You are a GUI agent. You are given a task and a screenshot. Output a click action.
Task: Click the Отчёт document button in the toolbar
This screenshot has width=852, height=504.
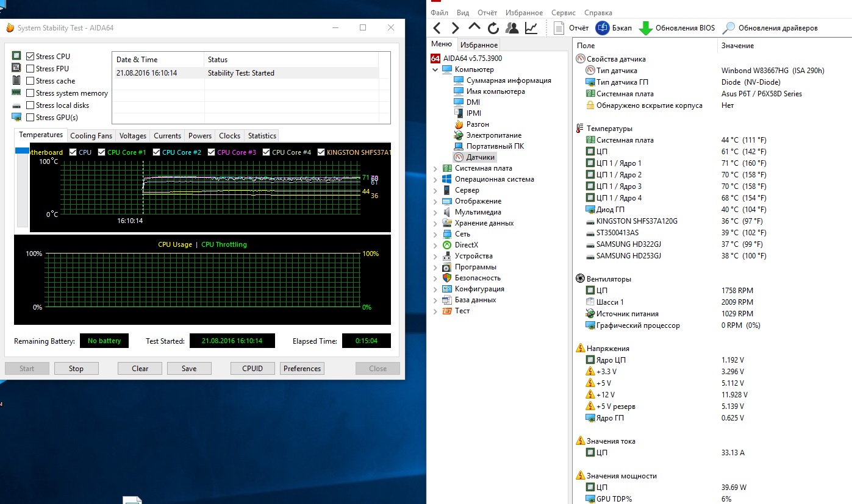pyautogui.click(x=571, y=28)
